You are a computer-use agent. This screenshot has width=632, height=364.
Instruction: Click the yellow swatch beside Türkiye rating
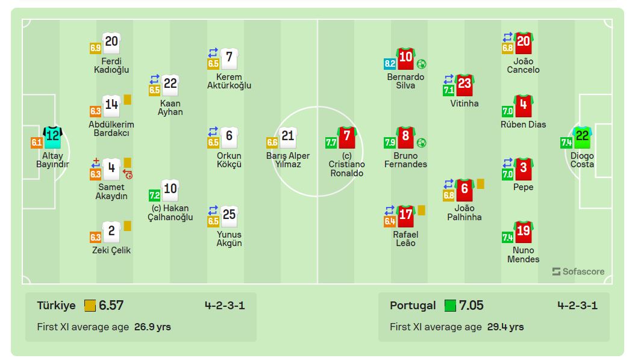coord(90,306)
